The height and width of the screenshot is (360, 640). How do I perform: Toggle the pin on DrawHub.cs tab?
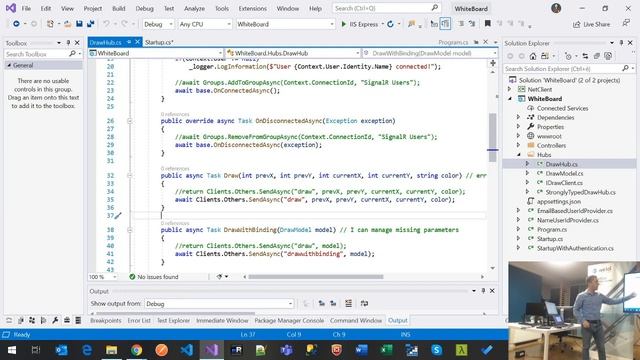pyautogui.click(x=129, y=42)
